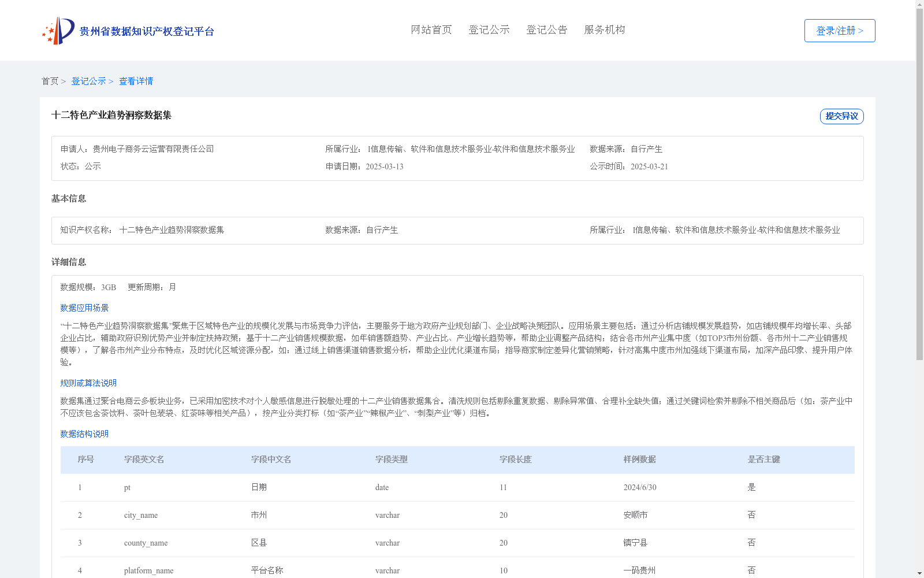Click the 字段类型 column header
The width and height of the screenshot is (924, 578).
[392, 460]
